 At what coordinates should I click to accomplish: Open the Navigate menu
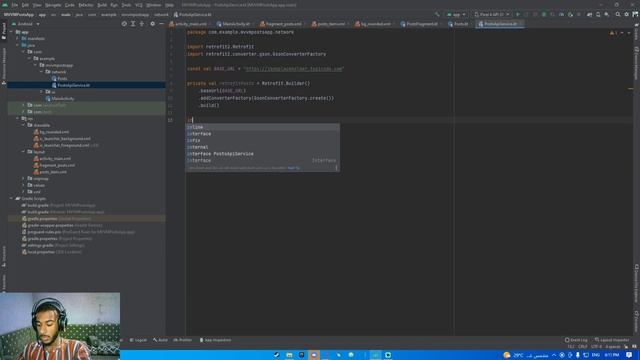[x=53, y=5]
